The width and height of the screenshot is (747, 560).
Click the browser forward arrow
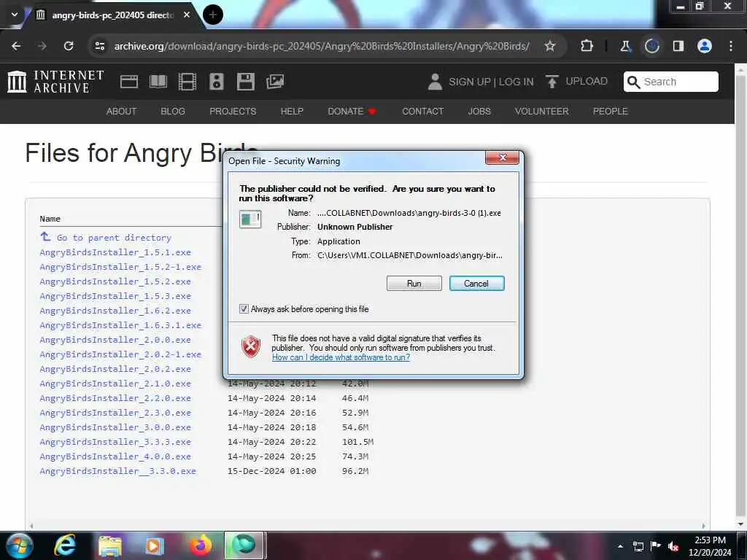tap(42, 46)
